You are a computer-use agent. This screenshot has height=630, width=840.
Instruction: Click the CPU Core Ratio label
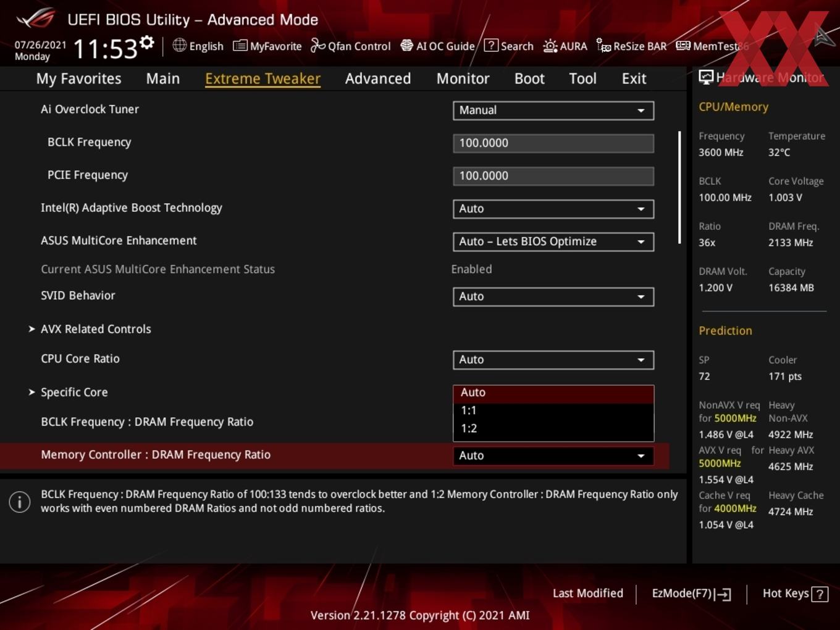(x=80, y=358)
